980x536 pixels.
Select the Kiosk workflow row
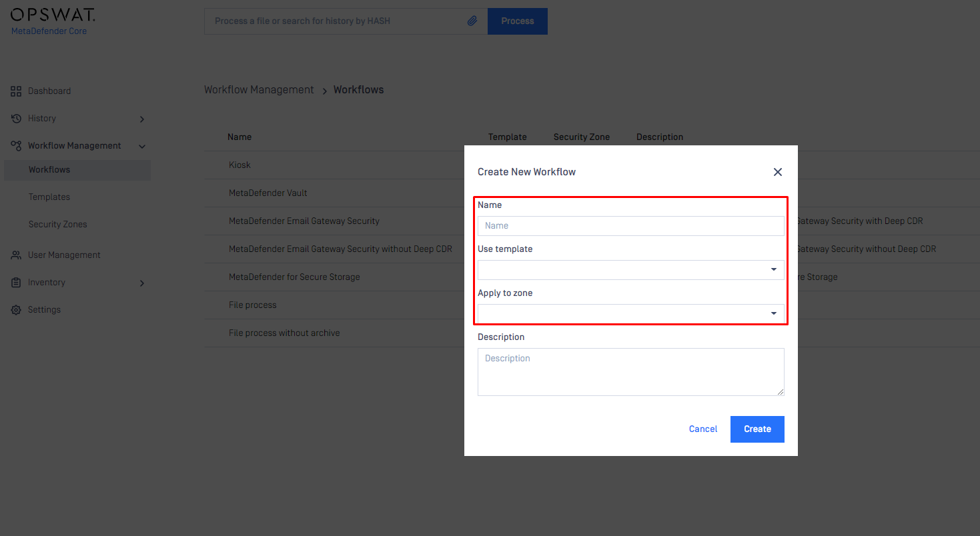pyautogui.click(x=239, y=165)
